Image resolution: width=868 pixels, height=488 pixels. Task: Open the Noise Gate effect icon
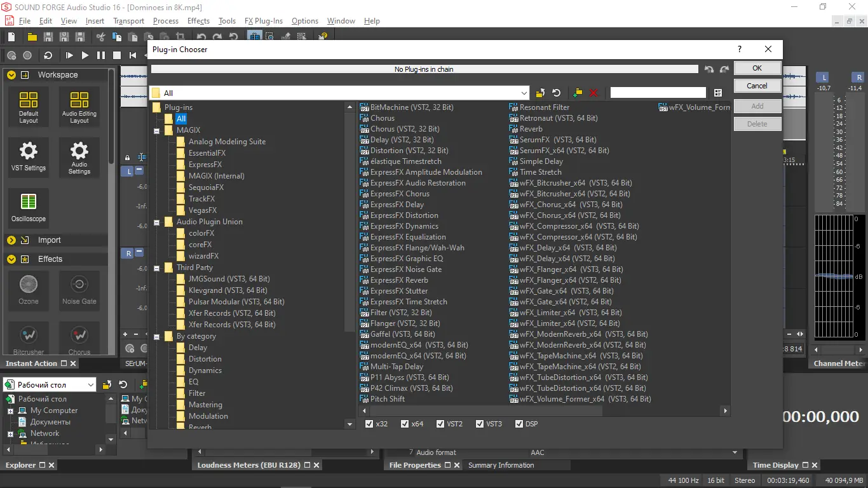tap(79, 290)
